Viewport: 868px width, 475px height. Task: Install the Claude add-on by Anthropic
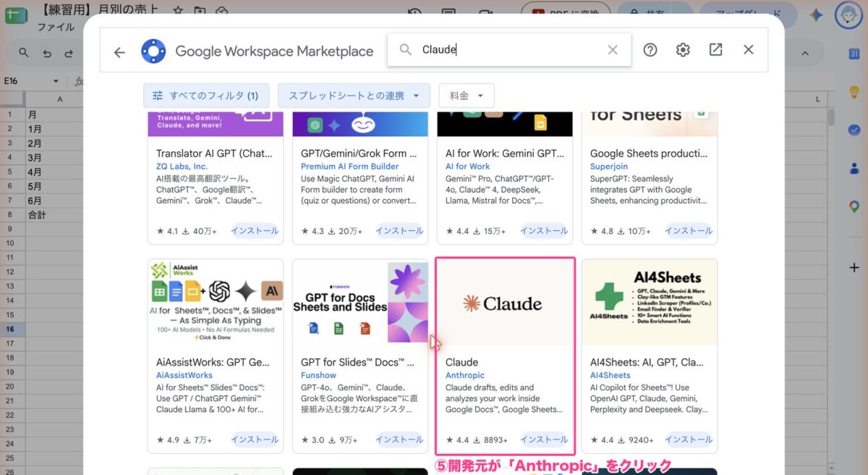point(544,440)
